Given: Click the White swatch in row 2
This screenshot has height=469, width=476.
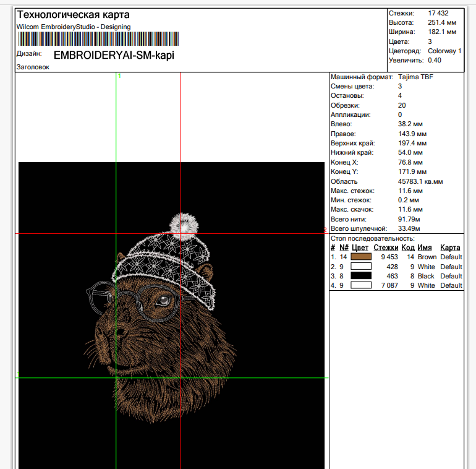Looking at the screenshot, I should (360, 267).
